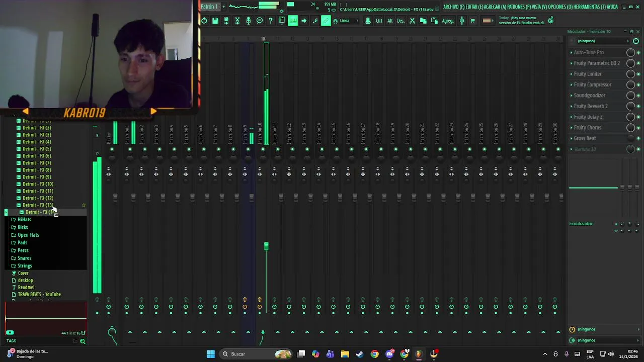Click the Fruity Reeverb 2 mix level knob
Screen dimensions: 644x362
[630, 106]
